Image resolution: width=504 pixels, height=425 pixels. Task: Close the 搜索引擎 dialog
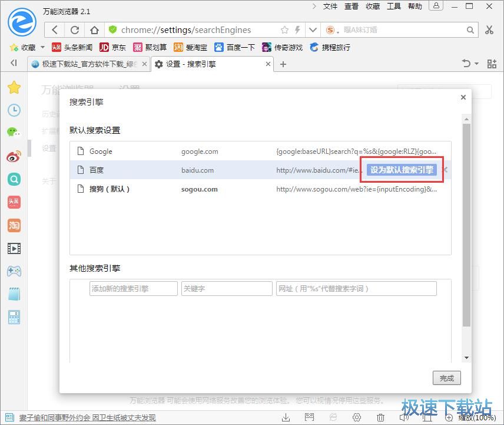click(x=463, y=97)
